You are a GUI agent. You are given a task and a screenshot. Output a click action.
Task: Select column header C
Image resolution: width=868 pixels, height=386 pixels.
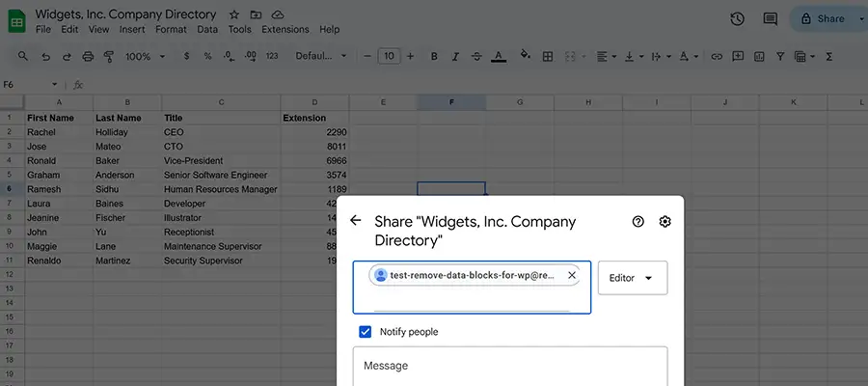point(221,102)
